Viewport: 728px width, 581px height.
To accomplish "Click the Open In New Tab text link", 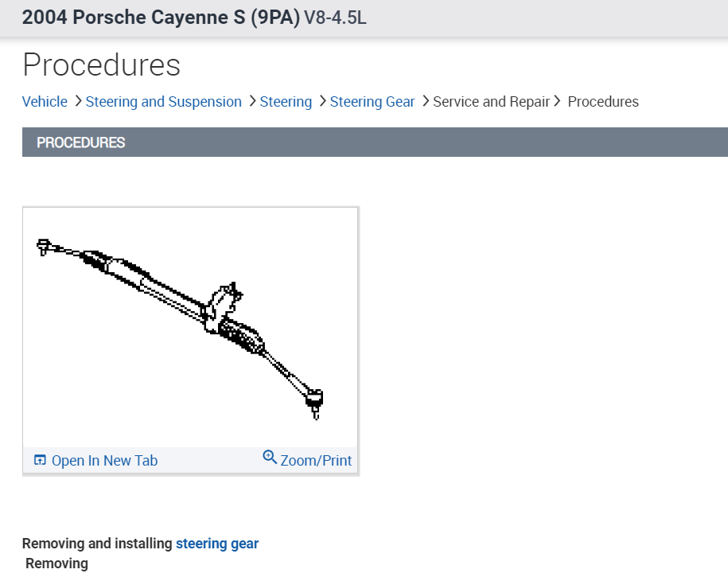I will 104,460.
